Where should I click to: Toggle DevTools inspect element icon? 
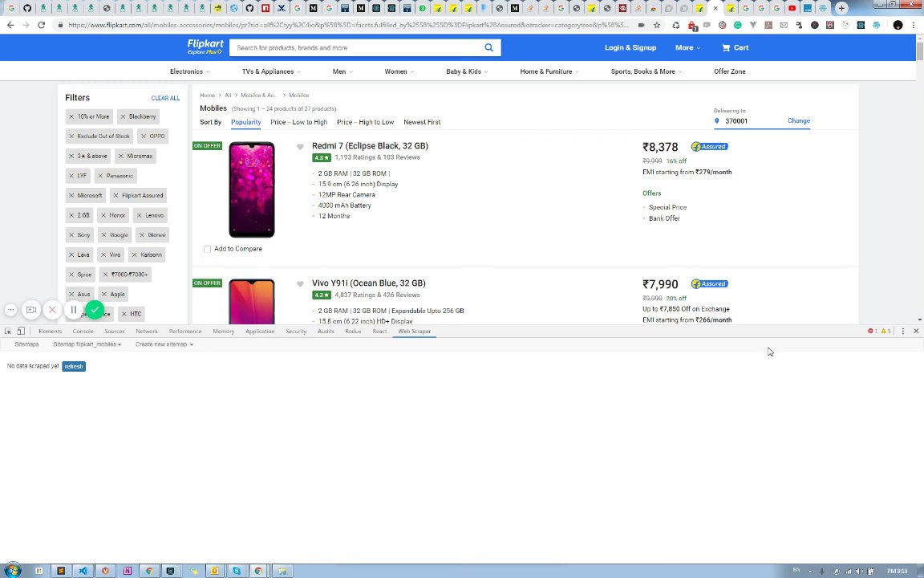pos(8,332)
